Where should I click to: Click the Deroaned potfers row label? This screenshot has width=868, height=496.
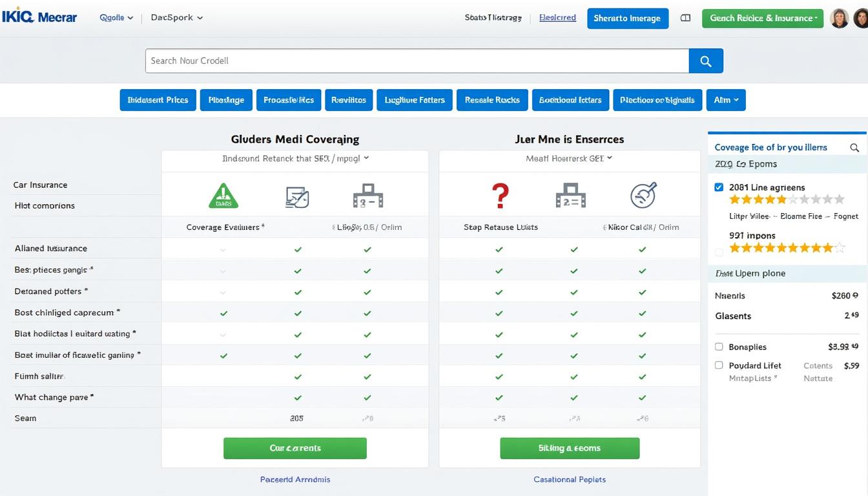point(51,291)
